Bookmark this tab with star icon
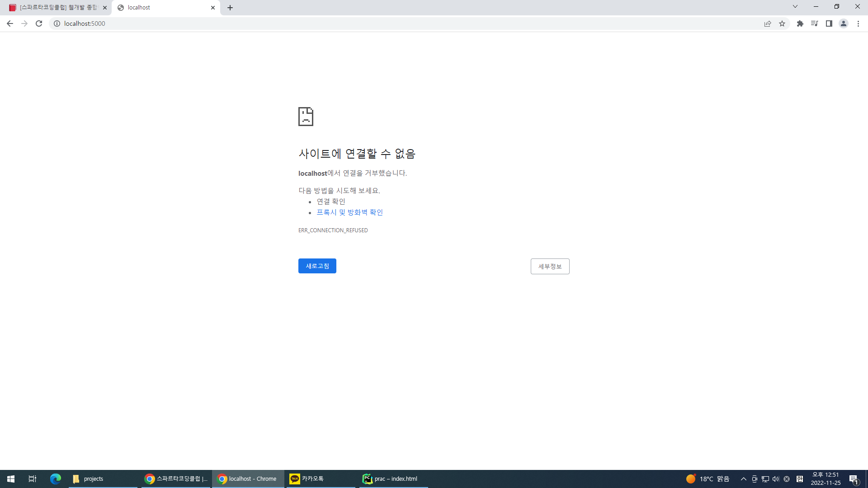Screen dimensions: 868x488 782,23
